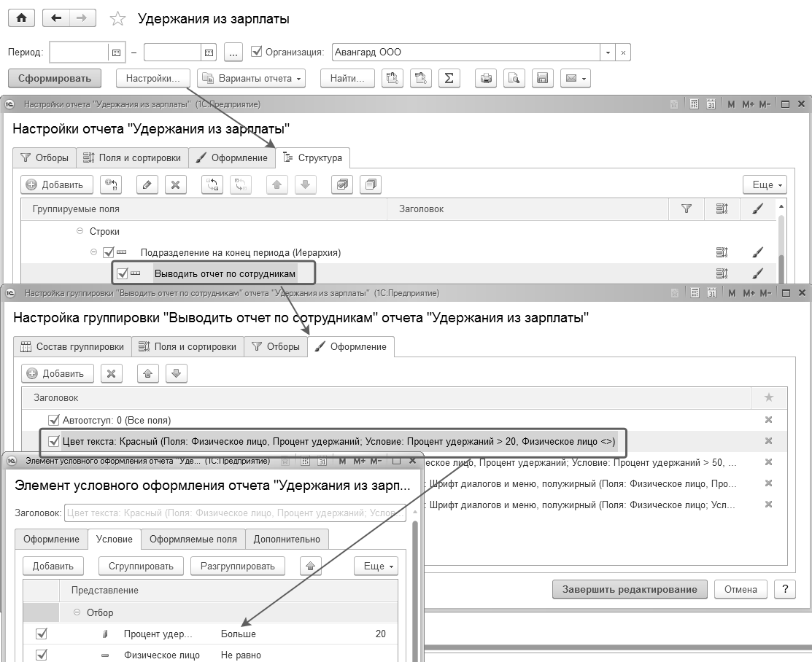Click the Отмена button
Image resolution: width=812 pixels, height=662 pixels.
click(741, 590)
